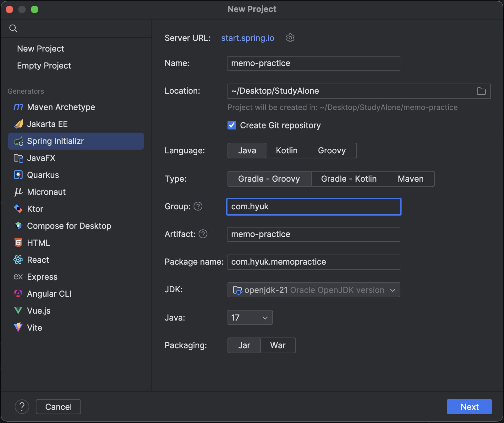Select Java language option
Viewport: 504px width, 423px height.
pos(247,151)
